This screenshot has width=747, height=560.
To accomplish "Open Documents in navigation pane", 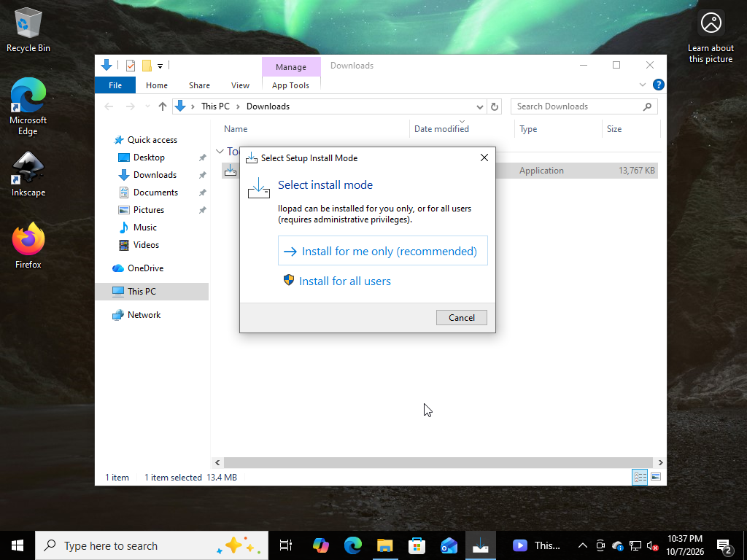I will pos(155,192).
